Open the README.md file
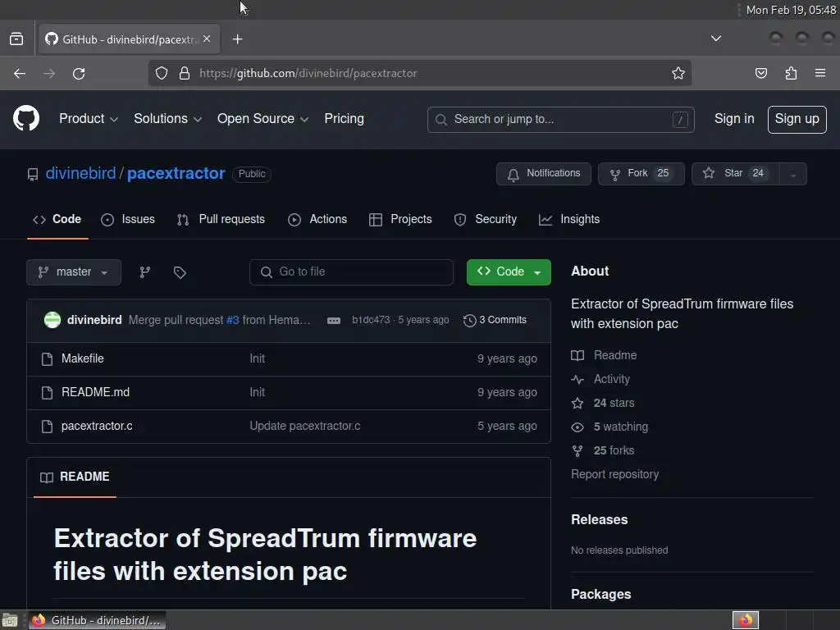Screen dimensions: 840x630 pos(95,392)
